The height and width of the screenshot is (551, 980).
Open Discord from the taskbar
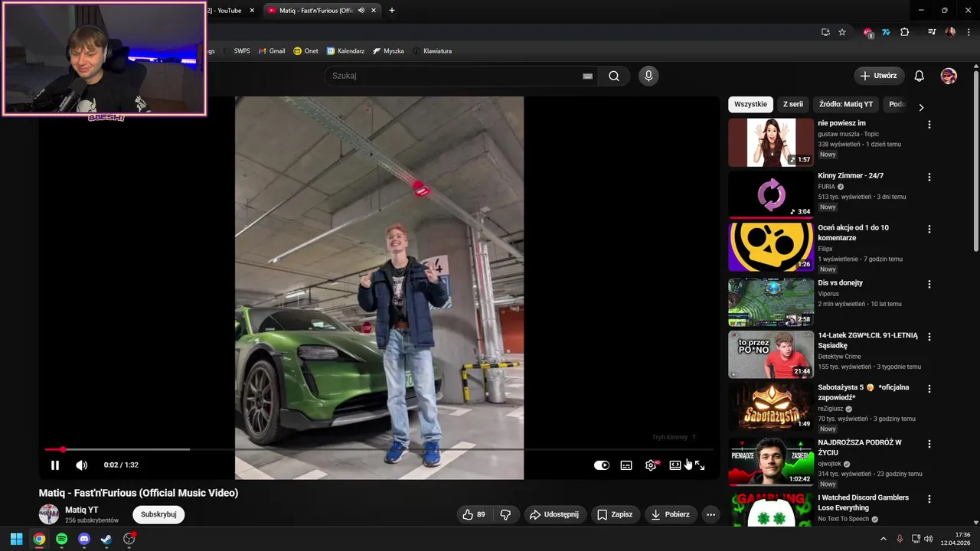(x=84, y=539)
